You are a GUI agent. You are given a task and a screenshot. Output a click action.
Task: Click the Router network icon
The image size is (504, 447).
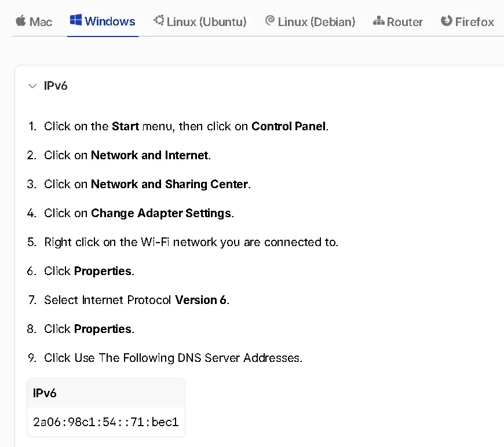tap(379, 21)
